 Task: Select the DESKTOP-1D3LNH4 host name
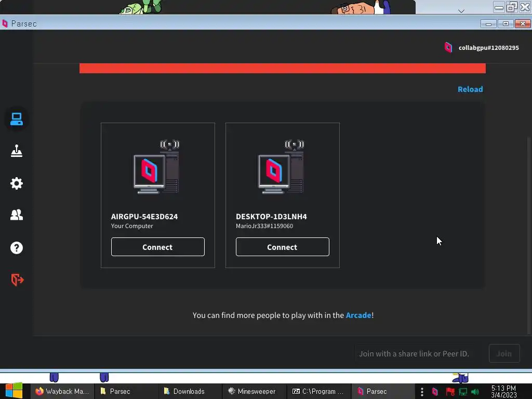271,217
